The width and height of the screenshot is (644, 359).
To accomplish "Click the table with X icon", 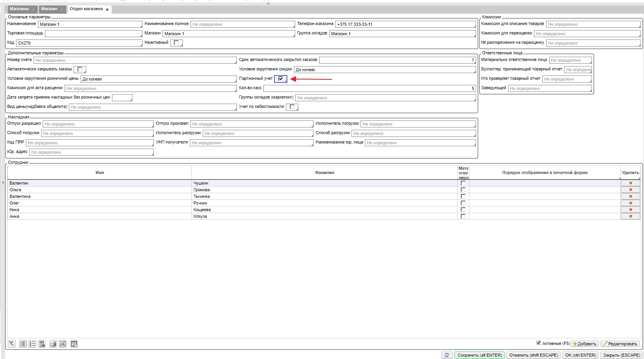I will click(74, 344).
